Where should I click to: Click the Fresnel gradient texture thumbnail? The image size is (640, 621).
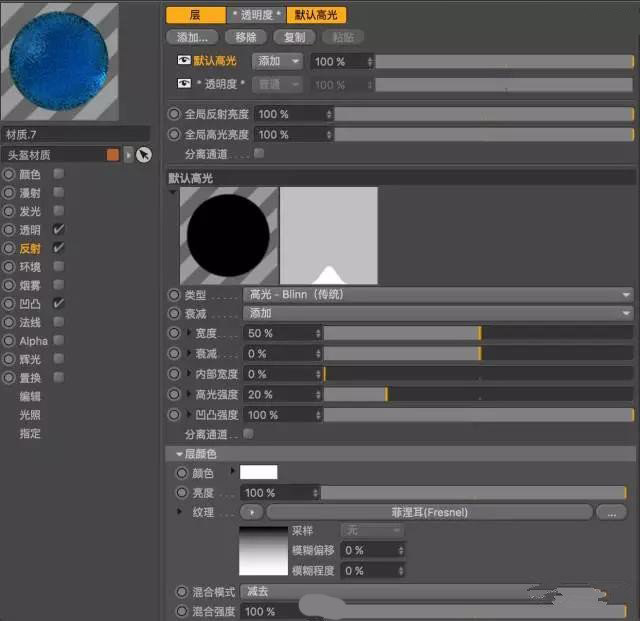point(263,551)
